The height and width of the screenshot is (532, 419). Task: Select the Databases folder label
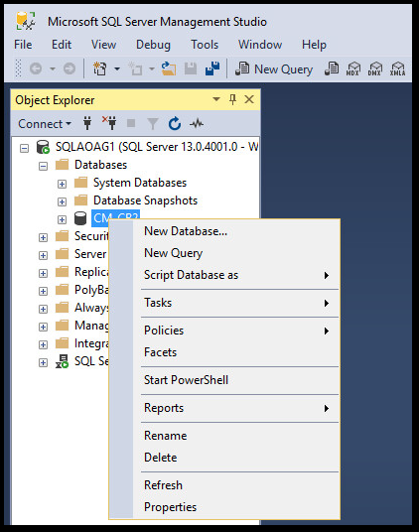(100, 165)
